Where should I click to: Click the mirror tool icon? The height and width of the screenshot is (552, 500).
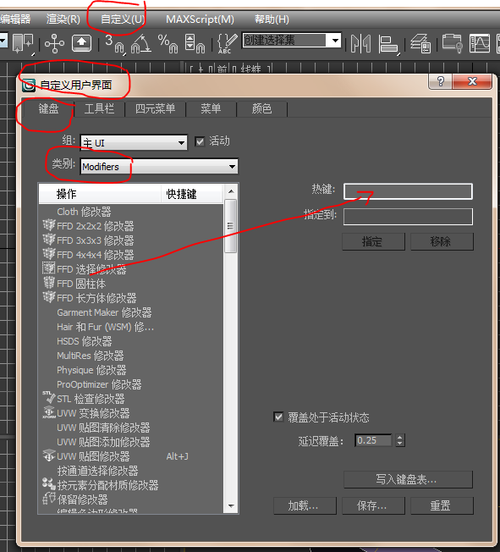click(x=361, y=44)
